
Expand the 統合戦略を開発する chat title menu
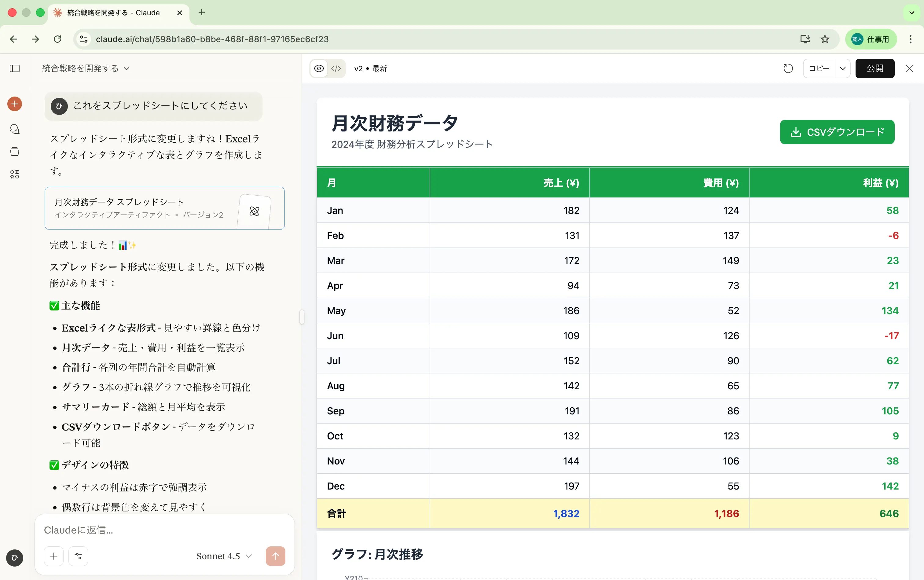click(x=86, y=69)
